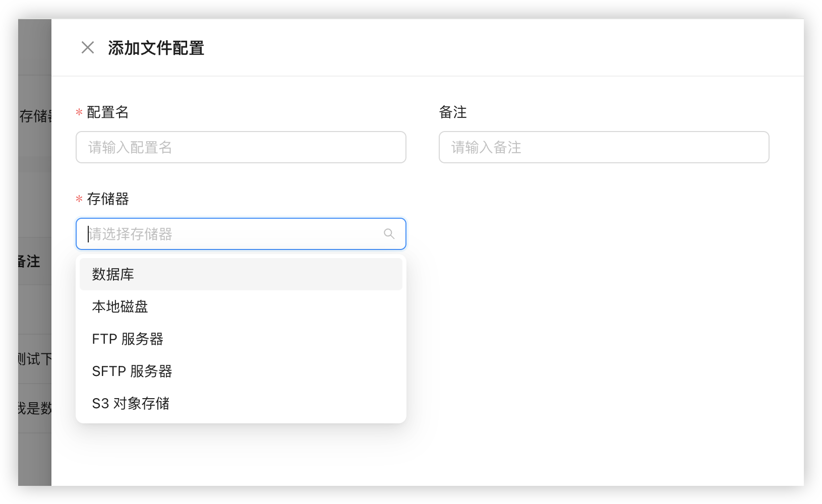Click the 存储器 field label in the form

[107, 199]
